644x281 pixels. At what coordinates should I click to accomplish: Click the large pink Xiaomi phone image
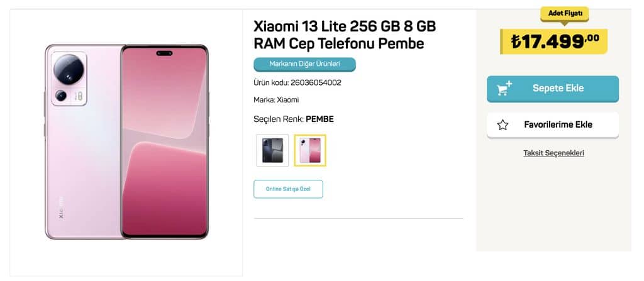tap(126, 141)
